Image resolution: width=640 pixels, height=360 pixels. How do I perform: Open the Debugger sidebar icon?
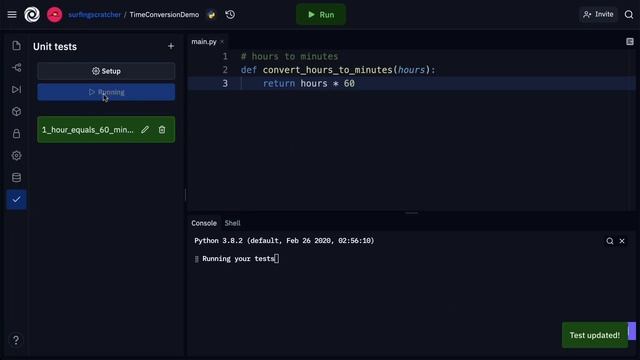[x=16, y=89]
